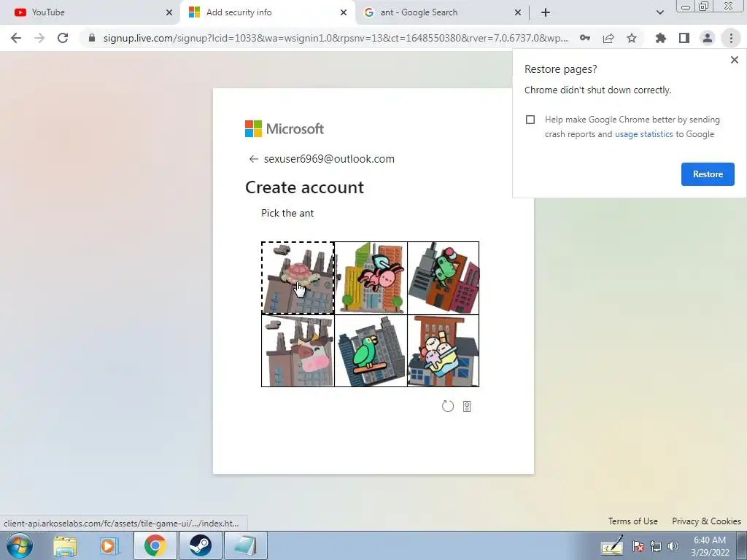Viewport: 747px width, 560px height.
Task: Click the Chrome taskbar icon
Action: pyautogui.click(x=155, y=545)
